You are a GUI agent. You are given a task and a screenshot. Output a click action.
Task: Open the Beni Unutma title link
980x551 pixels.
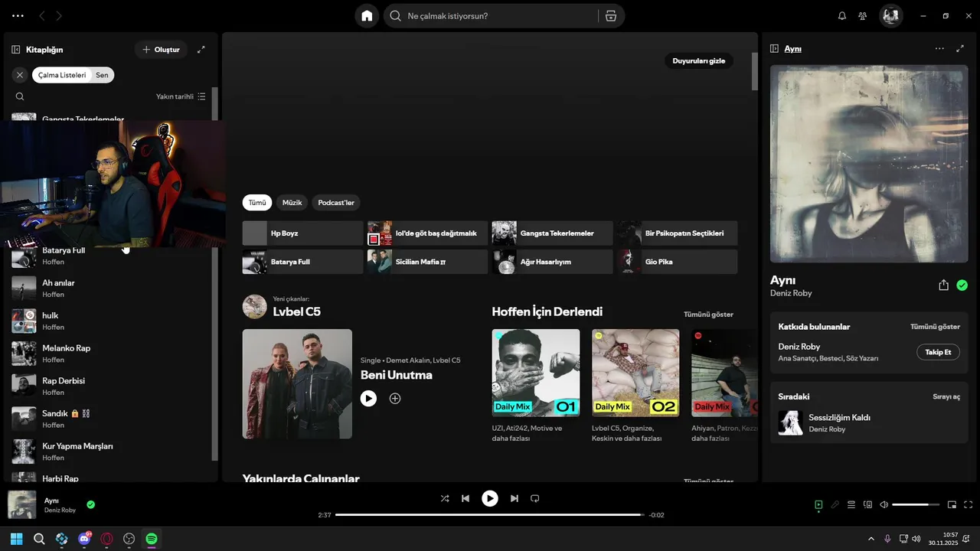[397, 375]
